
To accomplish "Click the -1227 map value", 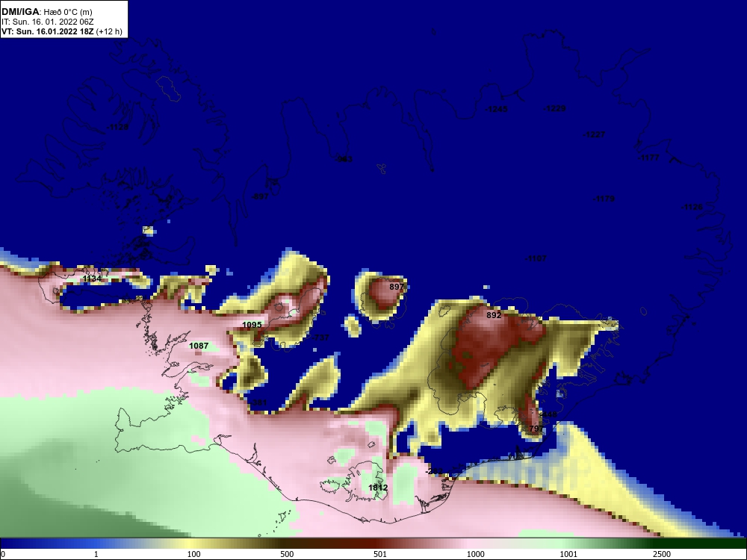I will pos(595,134).
